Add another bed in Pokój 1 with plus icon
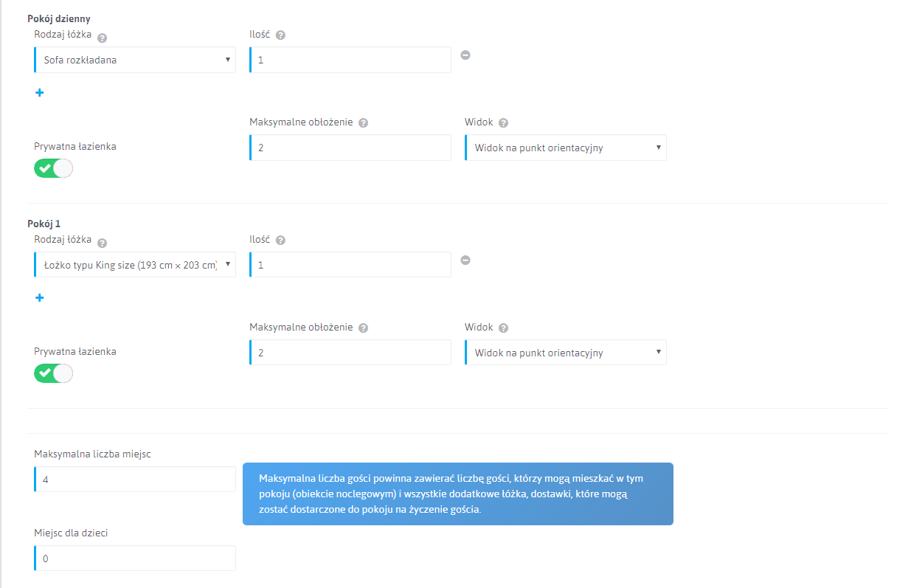911x588 pixels. 40,298
